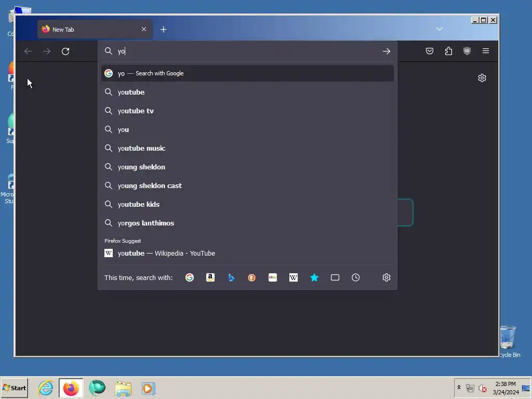
Task: Click the taskbar clock 2:38 PM
Action: [x=506, y=388]
